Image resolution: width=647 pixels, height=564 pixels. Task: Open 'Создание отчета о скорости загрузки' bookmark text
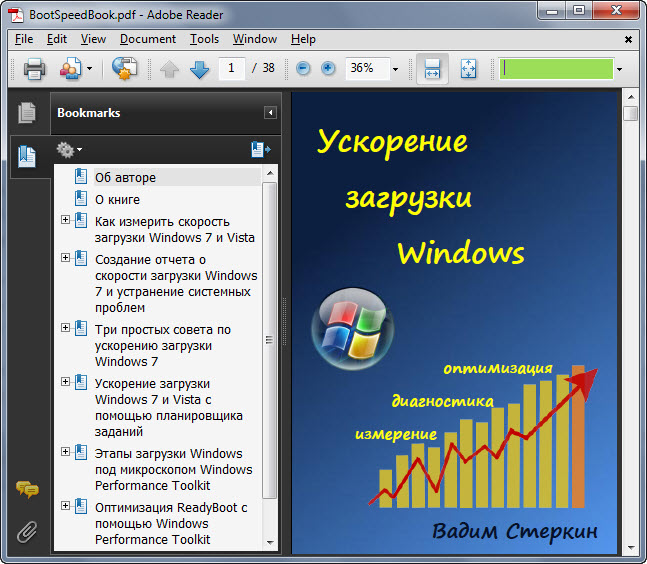176,283
